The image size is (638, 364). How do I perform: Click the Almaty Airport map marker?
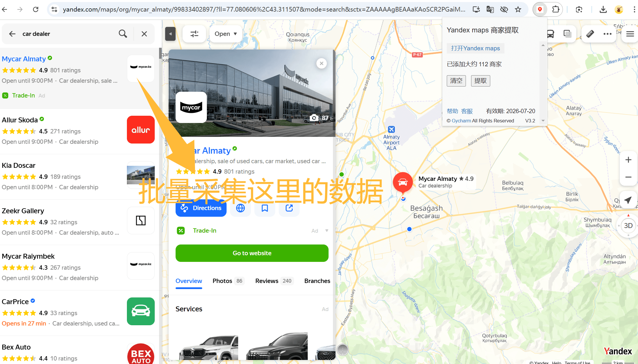(391, 129)
